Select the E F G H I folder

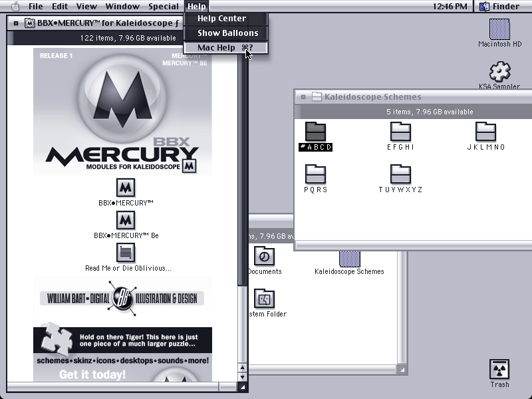(x=401, y=132)
